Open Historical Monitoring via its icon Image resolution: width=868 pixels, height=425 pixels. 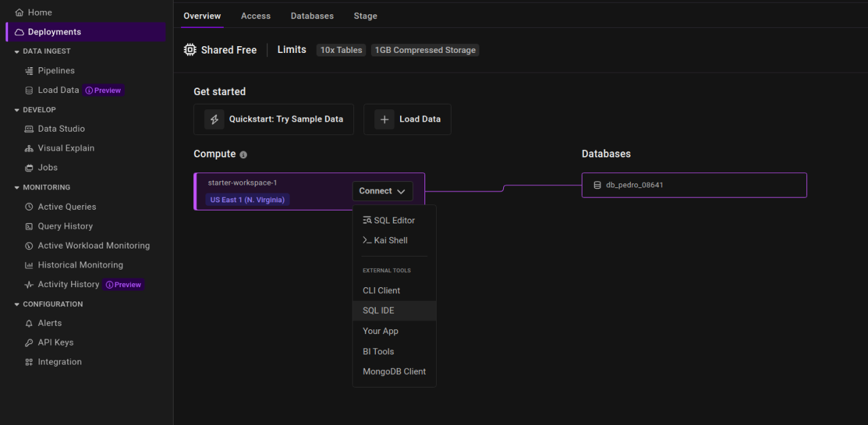28,265
